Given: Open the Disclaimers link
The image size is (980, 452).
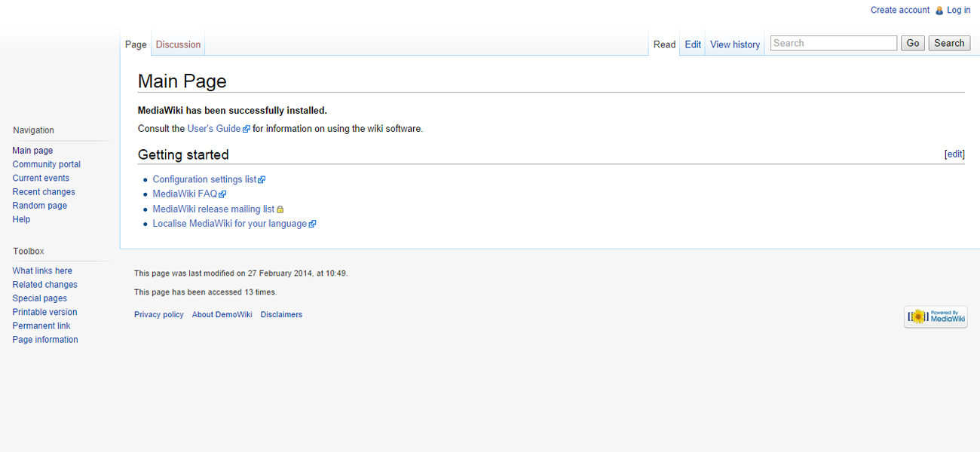Looking at the screenshot, I should 281,315.
